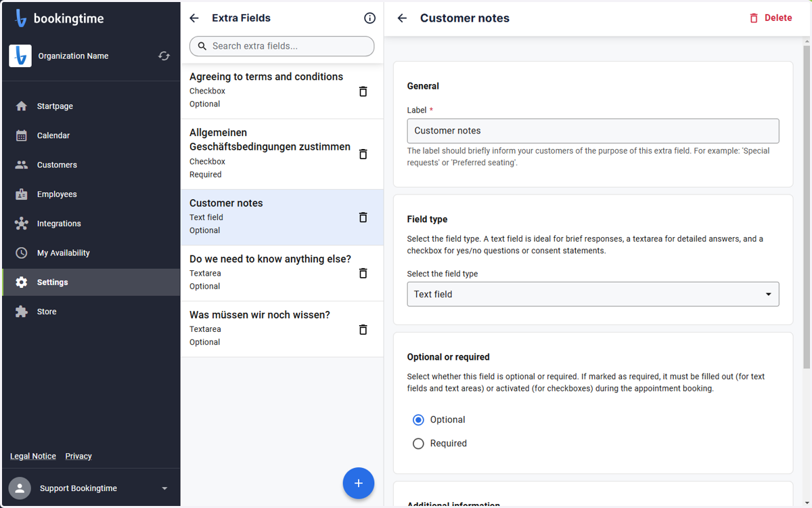
Task: Open Integrations section
Action: point(91,224)
